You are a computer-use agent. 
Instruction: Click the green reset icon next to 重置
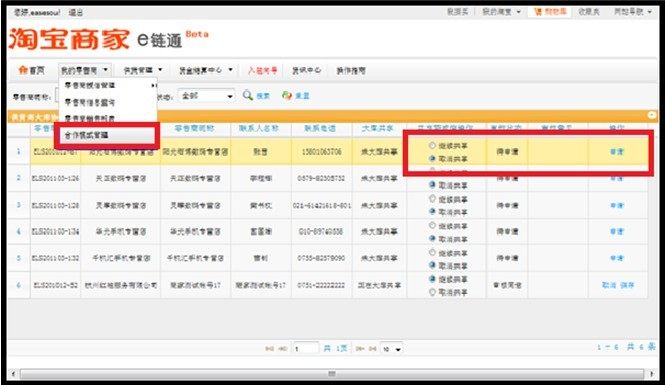287,95
